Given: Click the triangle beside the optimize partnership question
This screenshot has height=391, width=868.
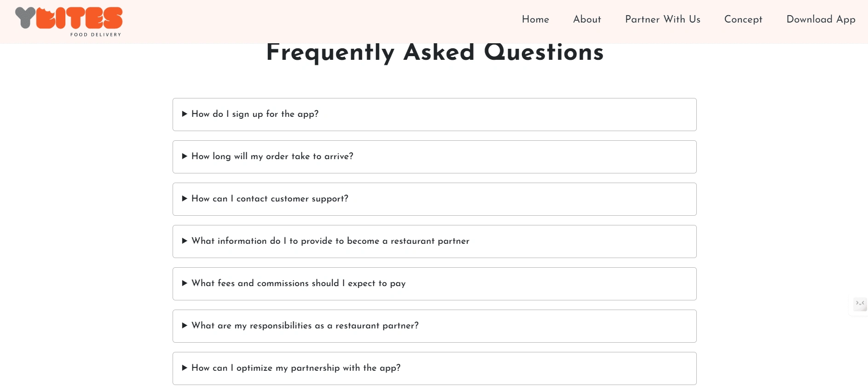Looking at the screenshot, I should [185, 368].
